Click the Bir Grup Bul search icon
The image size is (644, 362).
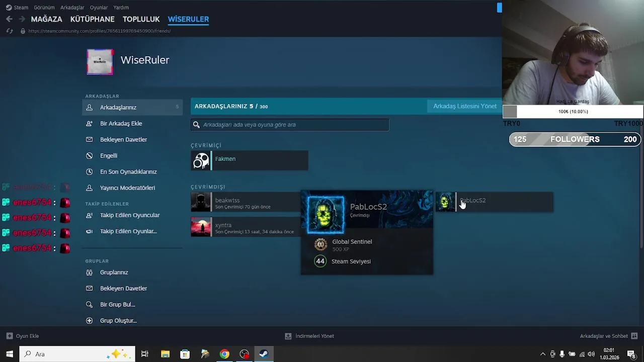click(x=89, y=304)
